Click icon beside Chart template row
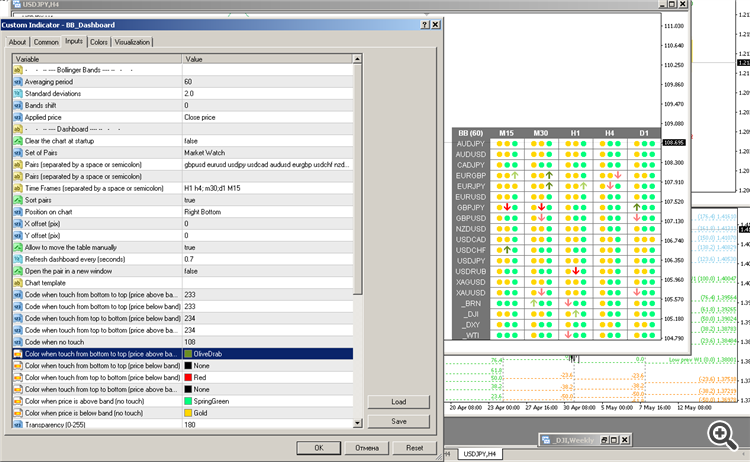Image resolution: width=750 pixels, height=462 pixels. tap(18, 283)
